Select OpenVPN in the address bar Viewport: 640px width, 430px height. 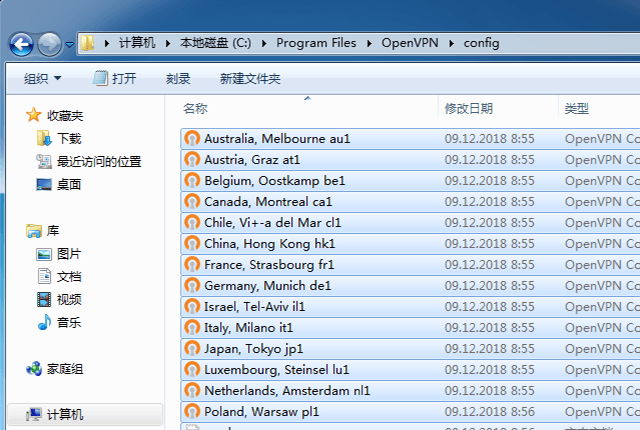pos(410,43)
